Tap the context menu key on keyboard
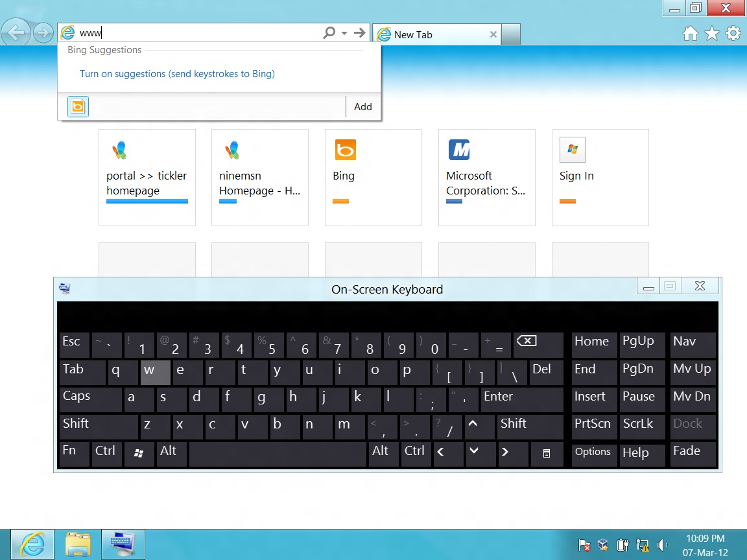Image resolution: width=747 pixels, height=560 pixels. pyautogui.click(x=547, y=454)
